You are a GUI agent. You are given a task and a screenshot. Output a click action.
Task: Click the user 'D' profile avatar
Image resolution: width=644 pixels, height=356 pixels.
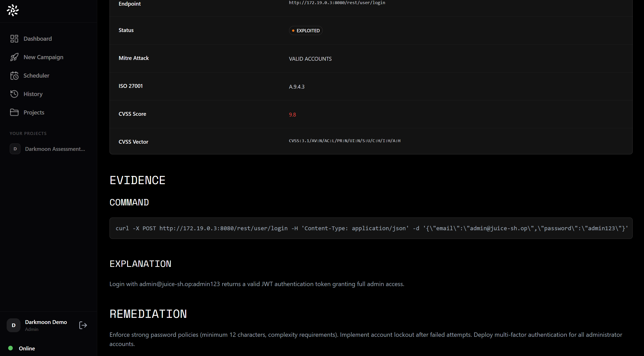click(x=14, y=325)
